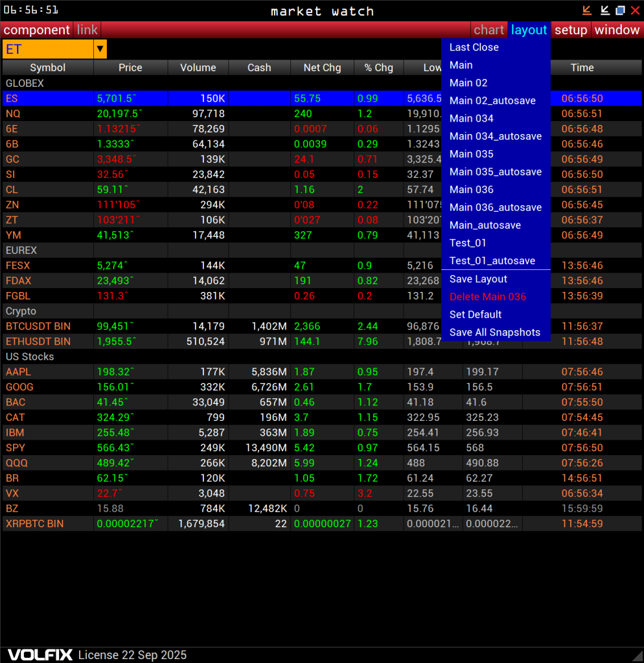Select the CL symbol
644x663 pixels.
click(12, 190)
